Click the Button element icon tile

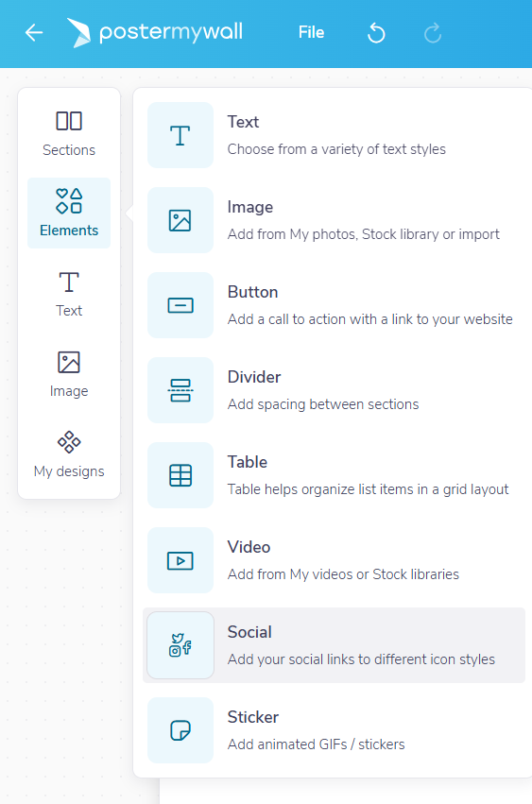point(180,305)
